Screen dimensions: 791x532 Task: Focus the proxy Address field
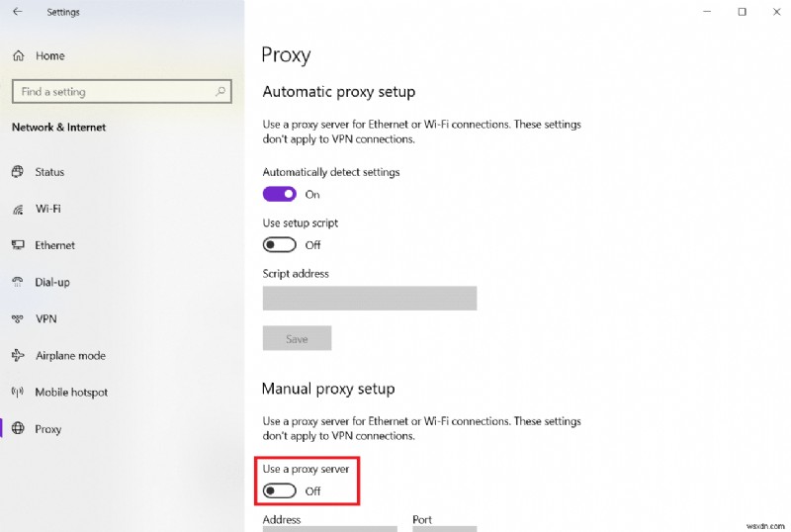pos(330,528)
